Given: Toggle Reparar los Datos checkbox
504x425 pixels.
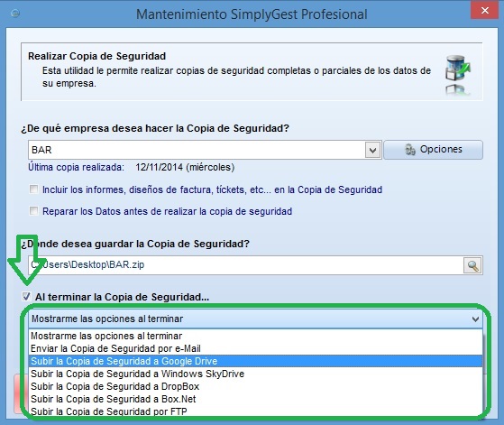Looking at the screenshot, I should click(x=33, y=211).
